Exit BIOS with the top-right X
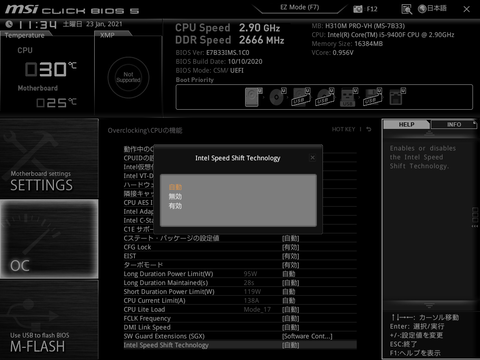 coord(466,9)
